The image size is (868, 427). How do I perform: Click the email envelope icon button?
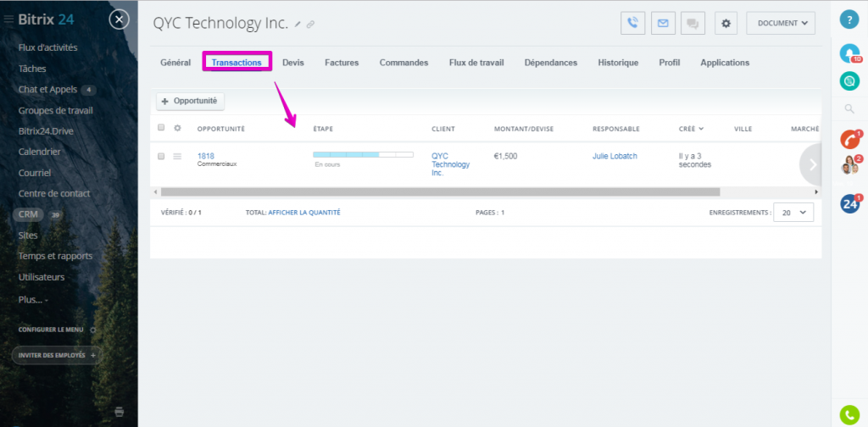[x=663, y=23]
